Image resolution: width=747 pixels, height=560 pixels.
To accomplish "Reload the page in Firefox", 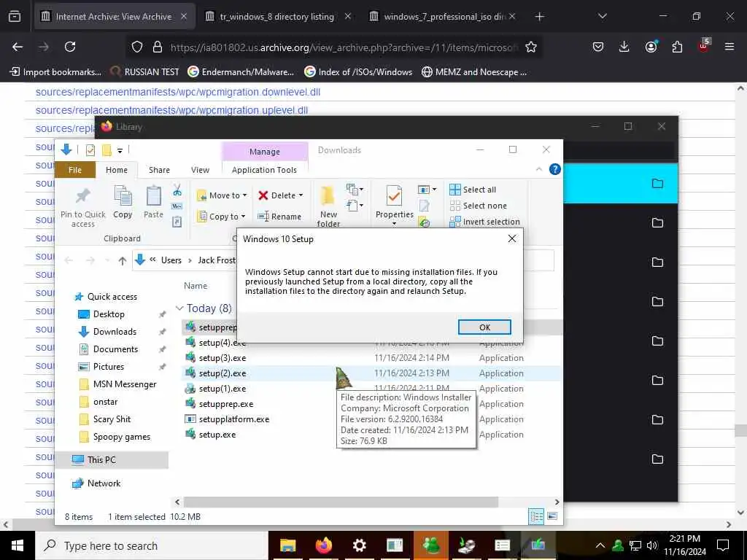I will [x=70, y=47].
